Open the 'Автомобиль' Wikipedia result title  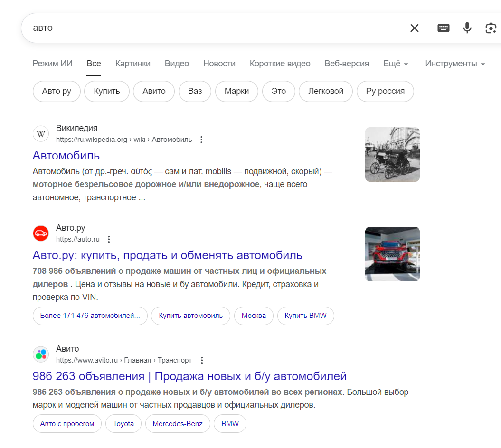click(x=66, y=156)
